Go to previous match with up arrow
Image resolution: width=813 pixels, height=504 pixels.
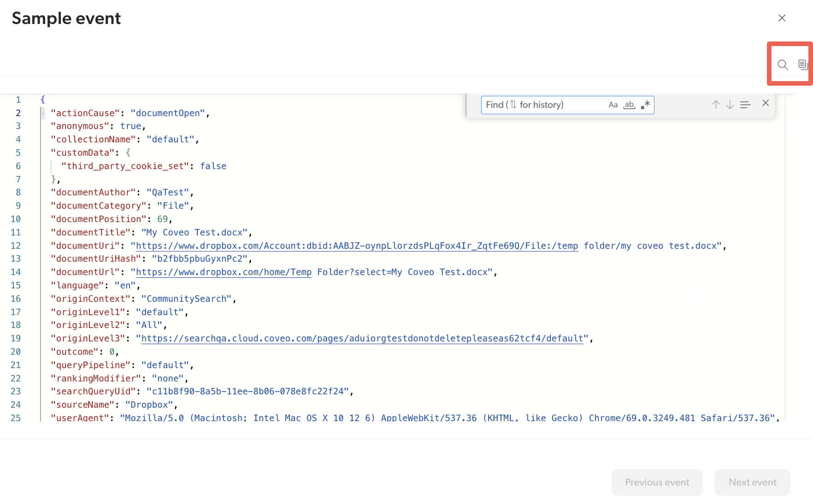coord(715,105)
